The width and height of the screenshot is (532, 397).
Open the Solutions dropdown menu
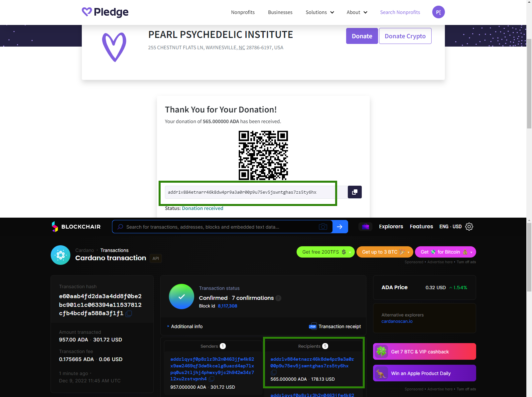(x=320, y=12)
